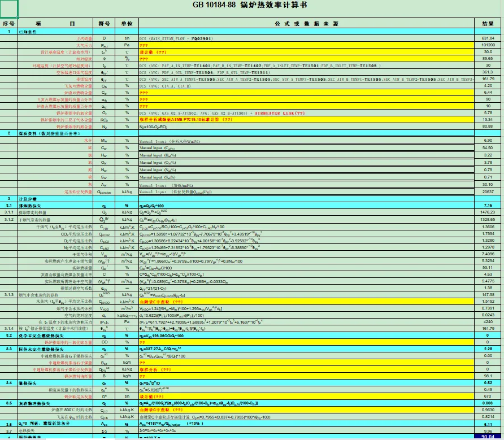This screenshot has width=504, height=440.
Task: Select result value 1.5152
Action: point(488,301)
